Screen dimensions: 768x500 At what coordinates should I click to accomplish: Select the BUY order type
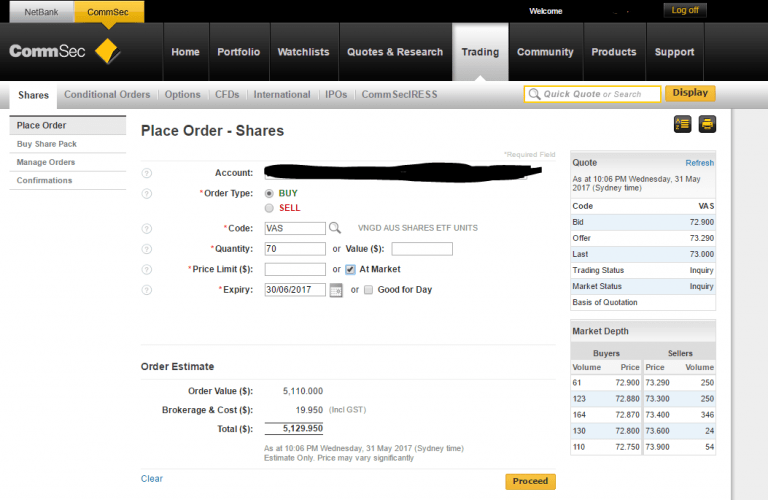click(269, 193)
